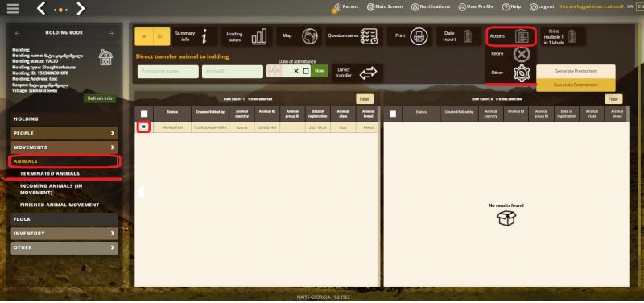This screenshot has width=644, height=303.
Task: Switch to second yellow view toggle
Action: (x=161, y=36)
